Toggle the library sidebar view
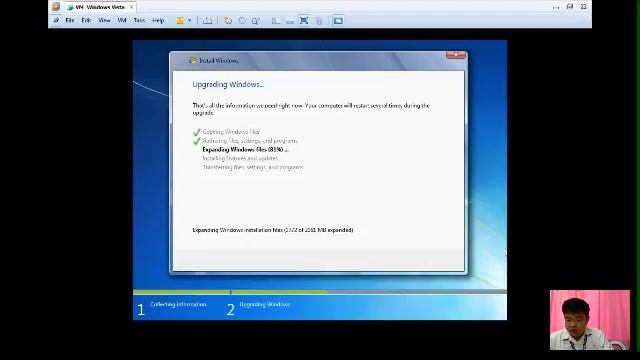This screenshot has width=640, height=360. (x=276, y=20)
